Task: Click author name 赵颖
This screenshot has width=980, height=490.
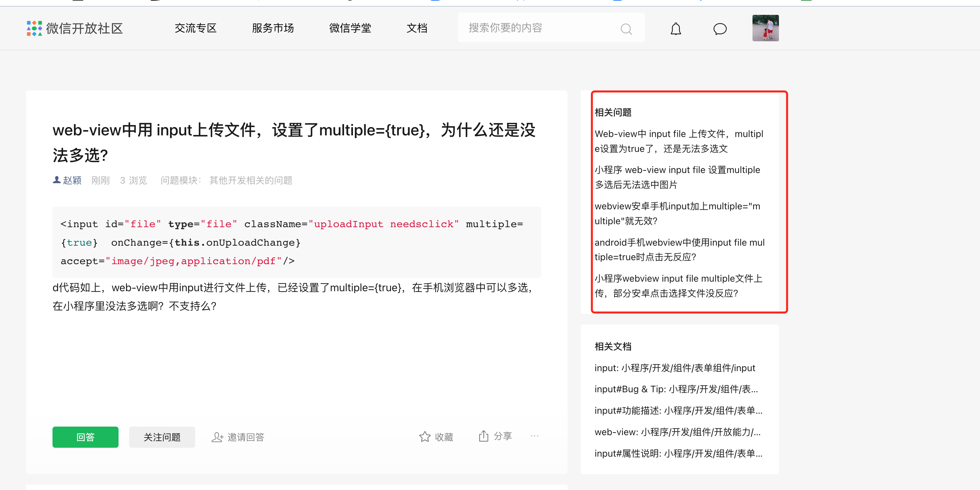Action: click(72, 180)
